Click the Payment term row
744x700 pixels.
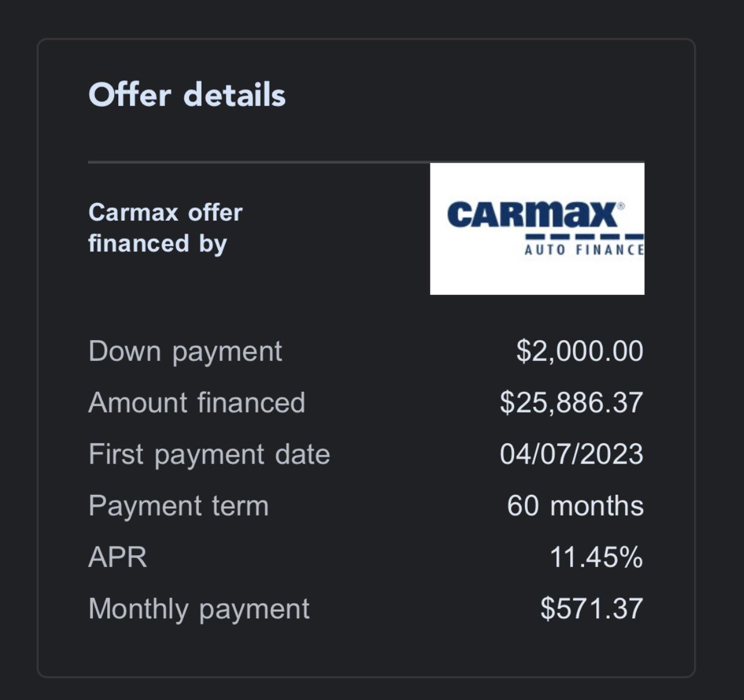pos(178,505)
